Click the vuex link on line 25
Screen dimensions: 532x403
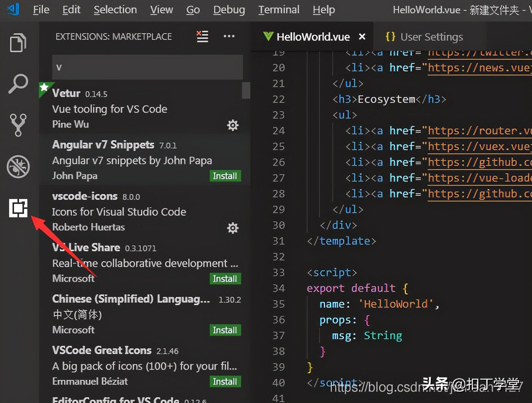(480, 147)
